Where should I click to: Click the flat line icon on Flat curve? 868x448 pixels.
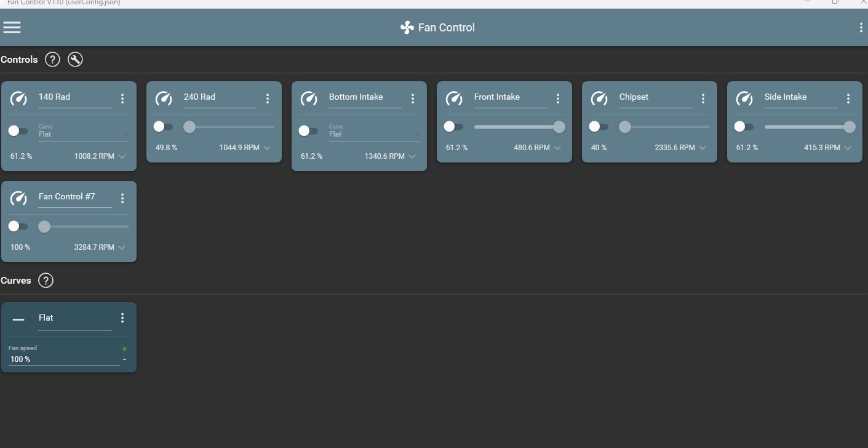(x=18, y=319)
